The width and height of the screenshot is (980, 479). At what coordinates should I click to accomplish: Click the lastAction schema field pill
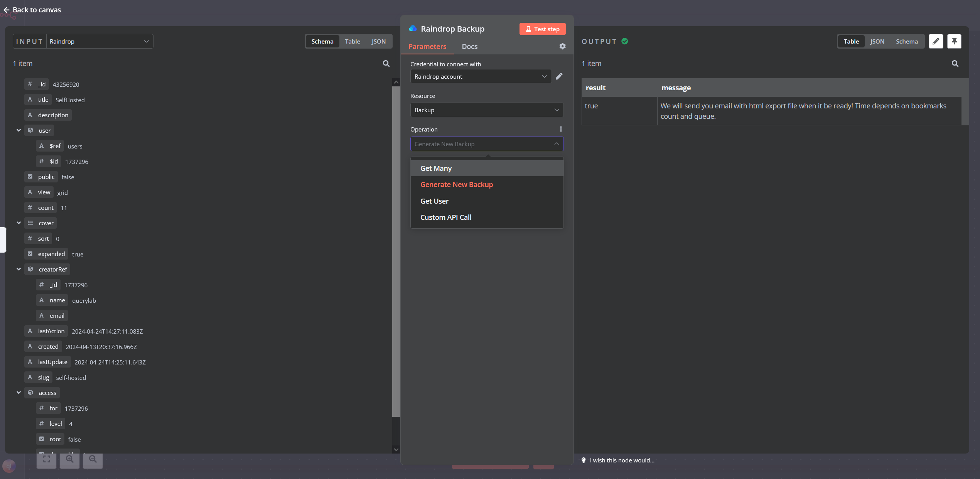pyautogui.click(x=46, y=331)
